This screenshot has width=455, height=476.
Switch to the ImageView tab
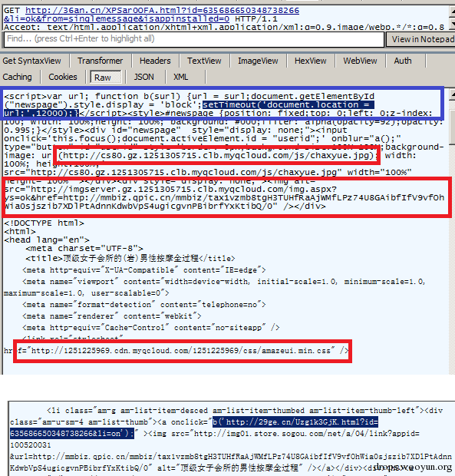pos(258,61)
